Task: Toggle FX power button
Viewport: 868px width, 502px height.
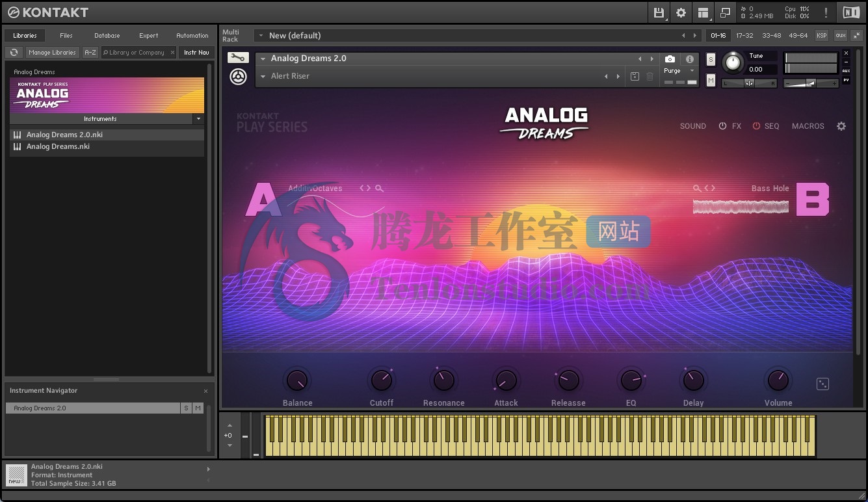Action: pos(722,126)
